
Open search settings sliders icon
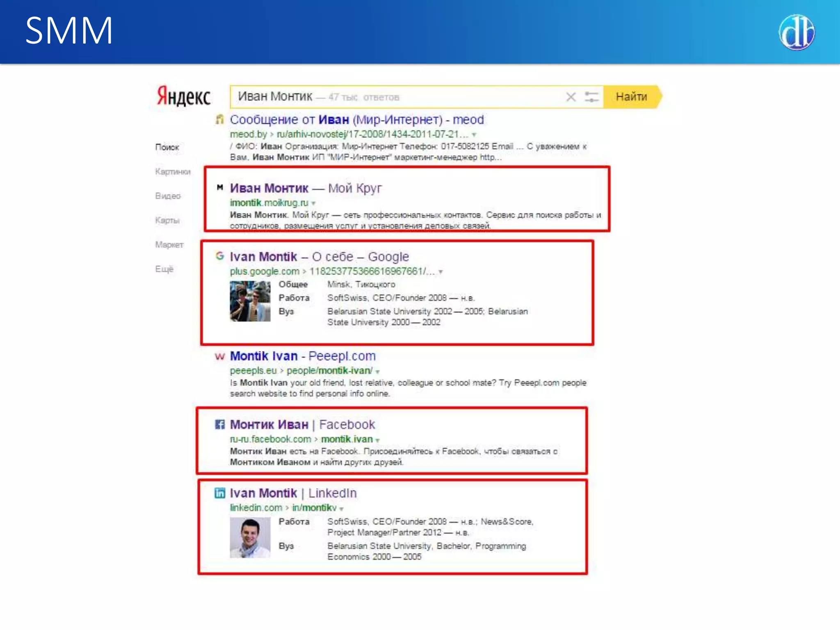(591, 97)
